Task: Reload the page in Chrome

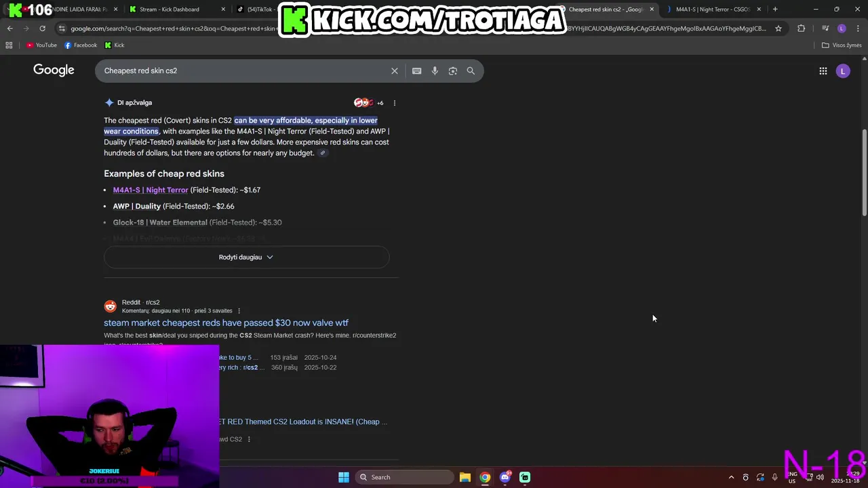Action: (x=42, y=28)
